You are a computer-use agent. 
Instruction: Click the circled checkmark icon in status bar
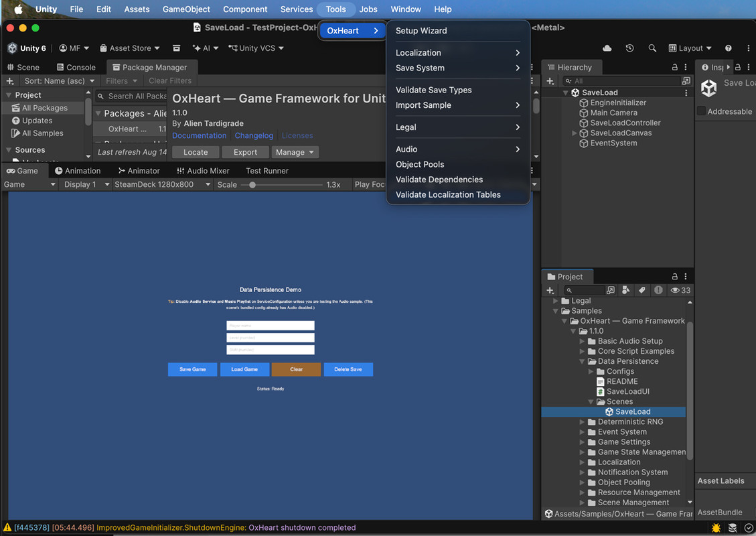click(748, 528)
